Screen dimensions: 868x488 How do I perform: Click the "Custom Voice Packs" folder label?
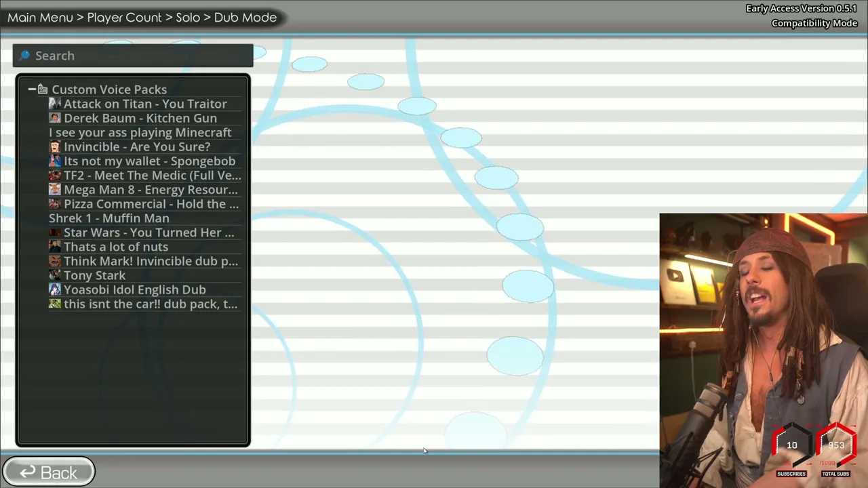tap(109, 89)
